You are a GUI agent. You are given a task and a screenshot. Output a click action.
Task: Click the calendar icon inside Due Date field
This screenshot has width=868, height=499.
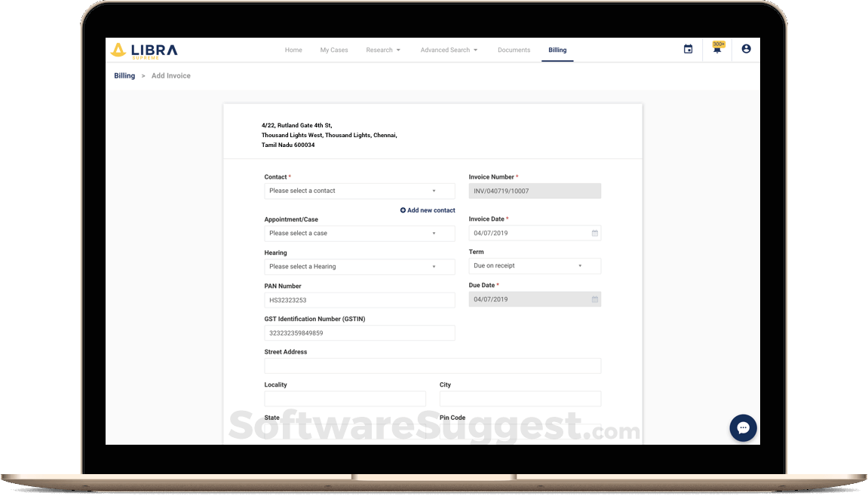pos(593,299)
